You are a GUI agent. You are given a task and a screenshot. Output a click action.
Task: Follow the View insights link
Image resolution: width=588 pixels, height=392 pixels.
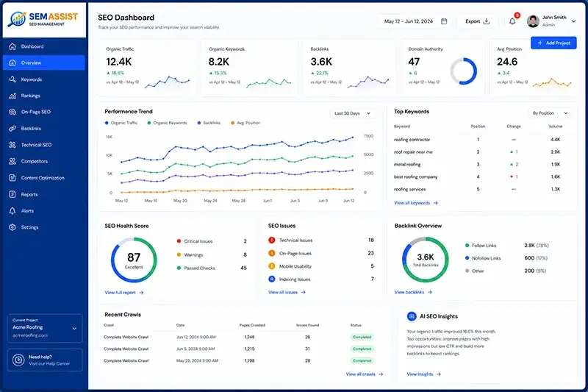point(424,374)
